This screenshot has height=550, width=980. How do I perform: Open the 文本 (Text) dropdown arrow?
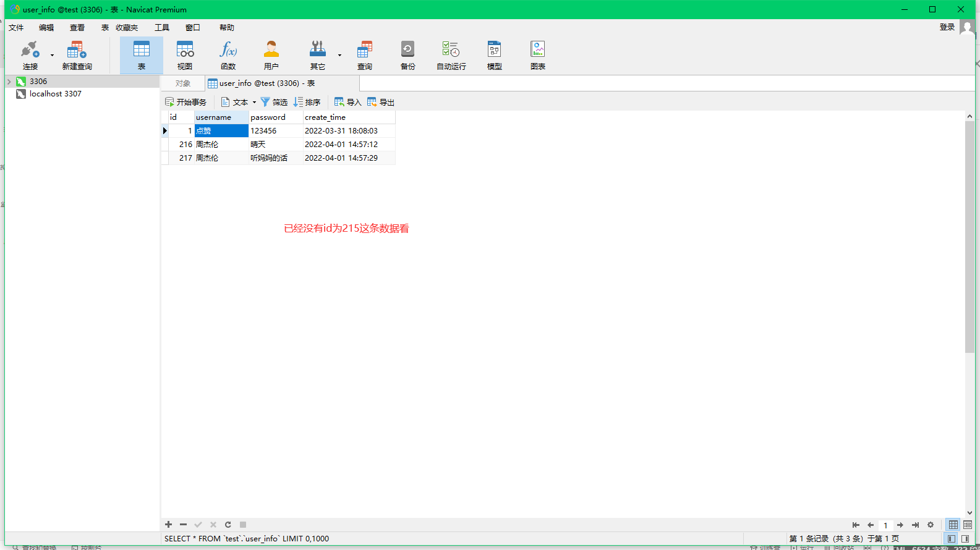[254, 103]
